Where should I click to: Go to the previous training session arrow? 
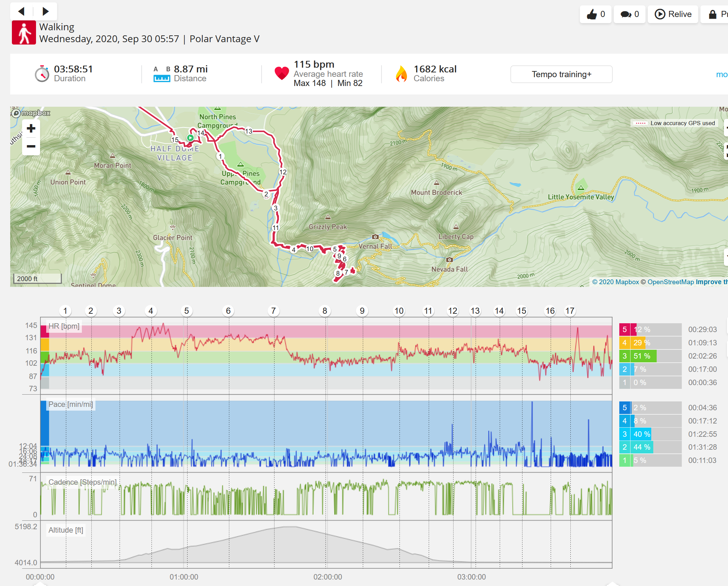point(21,12)
